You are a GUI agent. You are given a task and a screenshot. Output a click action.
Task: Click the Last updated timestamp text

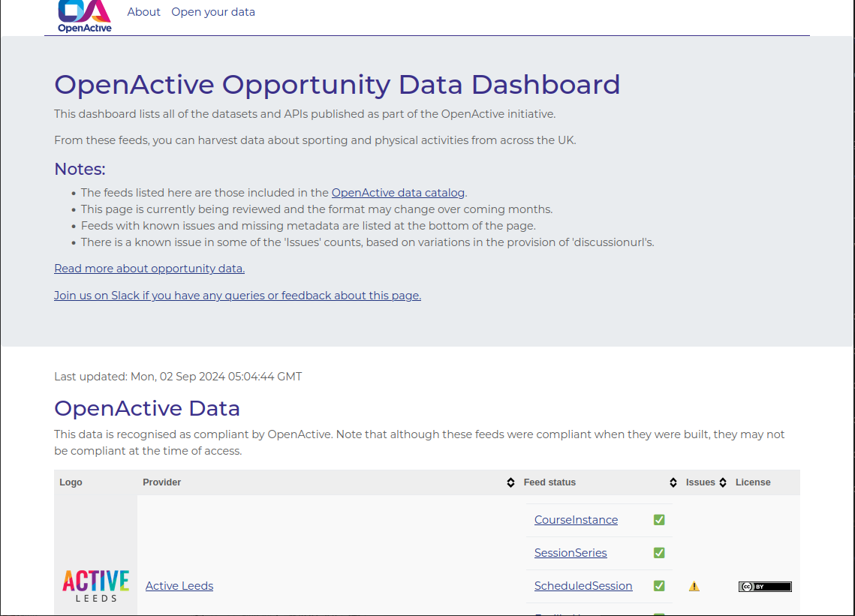click(x=178, y=377)
